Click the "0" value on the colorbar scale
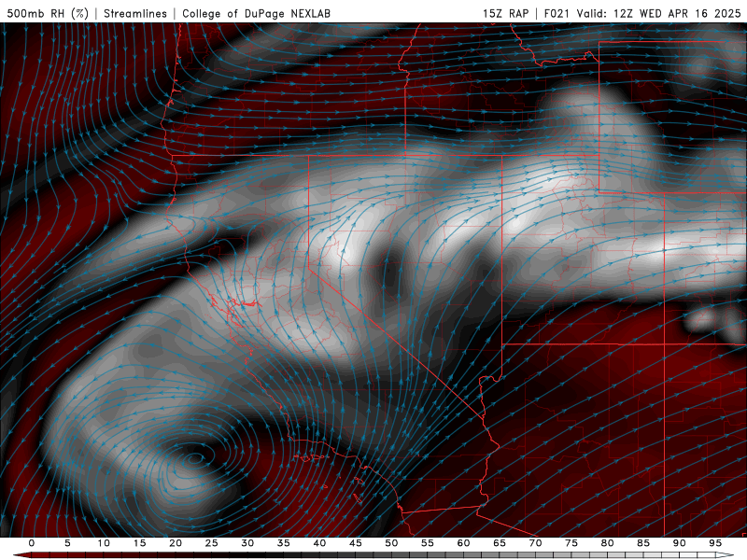747x560 pixels. point(32,543)
